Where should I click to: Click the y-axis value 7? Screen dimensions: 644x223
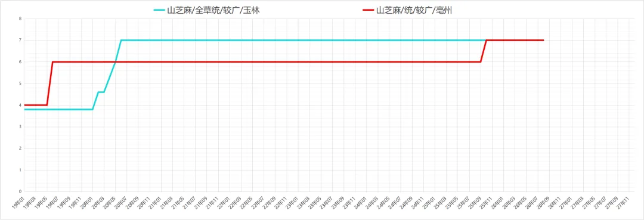point(20,40)
